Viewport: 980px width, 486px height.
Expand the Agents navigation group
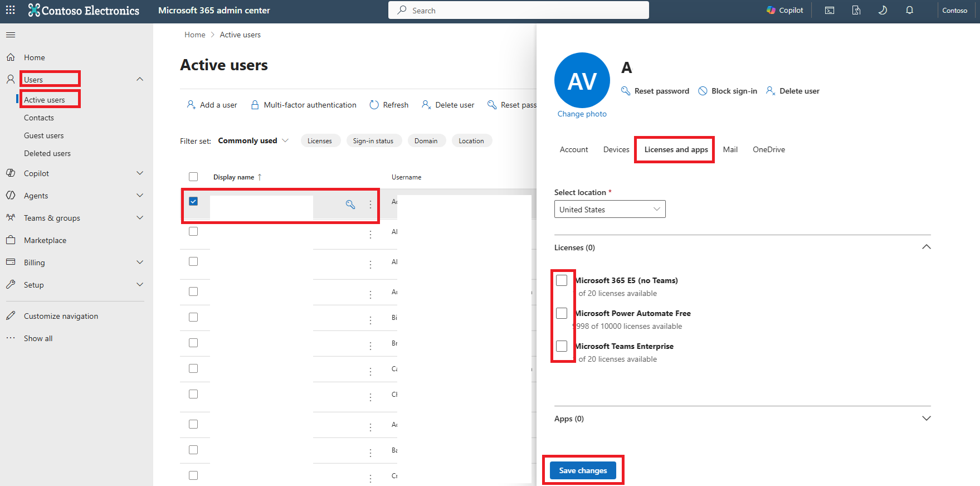pyautogui.click(x=140, y=196)
